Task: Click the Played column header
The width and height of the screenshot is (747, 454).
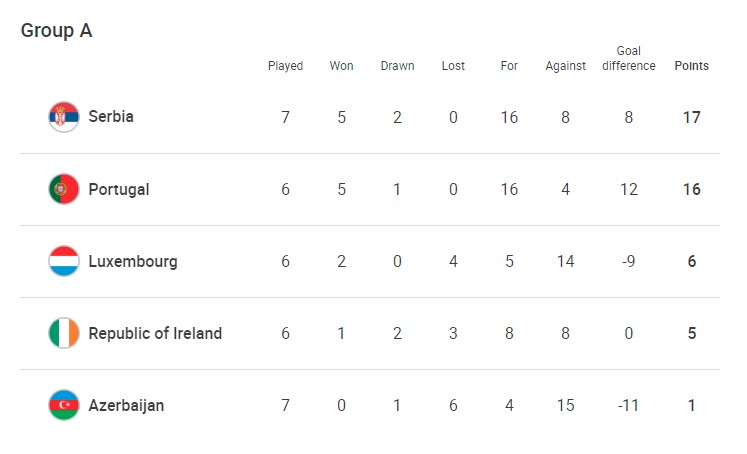Action: 285,66
